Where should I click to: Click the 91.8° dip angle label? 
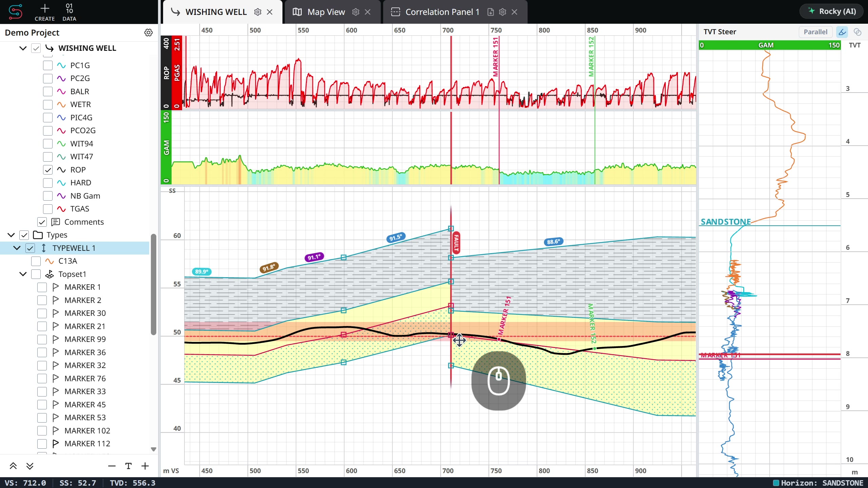[269, 267]
